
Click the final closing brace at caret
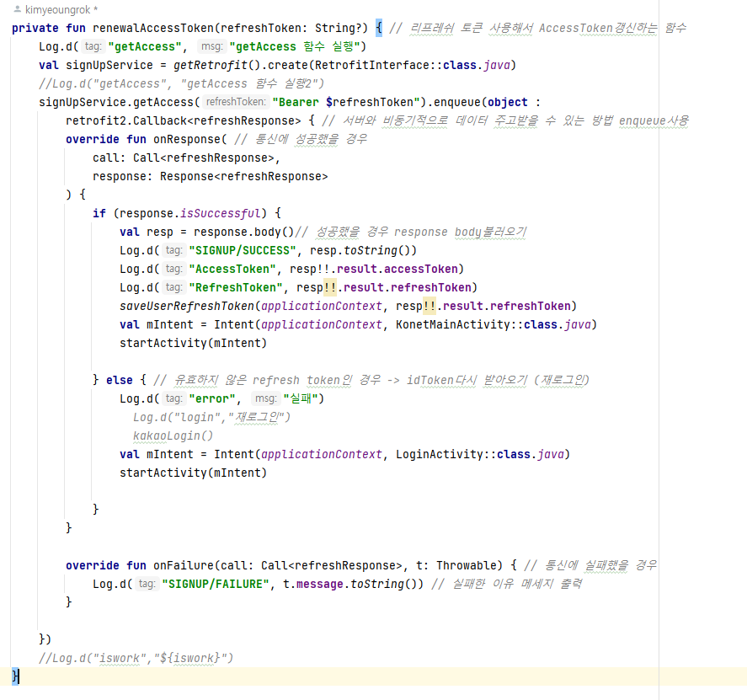pyautogui.click(x=15, y=676)
